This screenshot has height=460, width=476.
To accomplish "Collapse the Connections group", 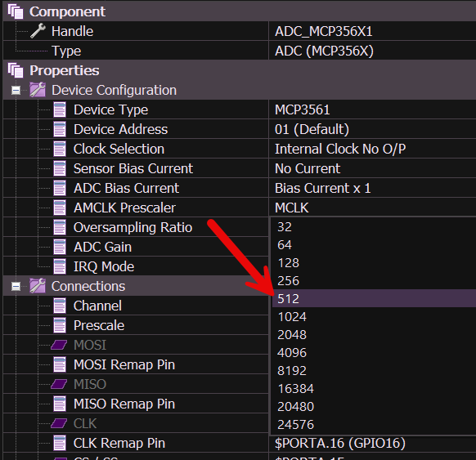I will [x=16, y=286].
